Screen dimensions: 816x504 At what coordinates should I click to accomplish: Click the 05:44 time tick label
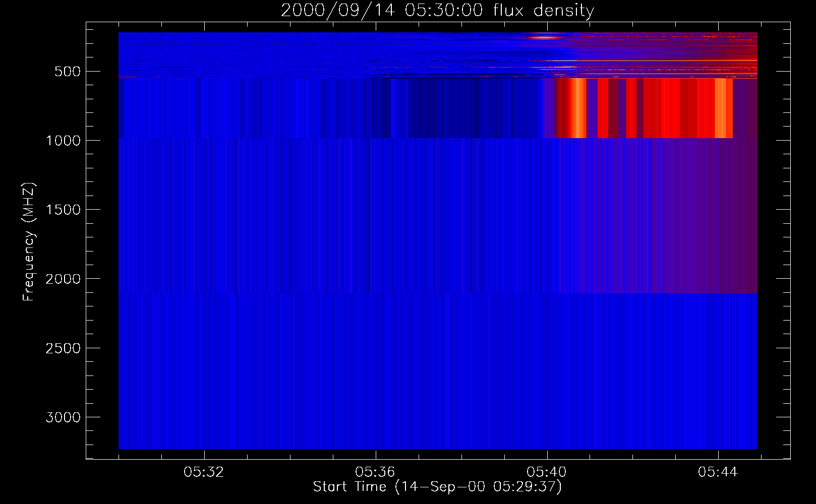click(718, 472)
